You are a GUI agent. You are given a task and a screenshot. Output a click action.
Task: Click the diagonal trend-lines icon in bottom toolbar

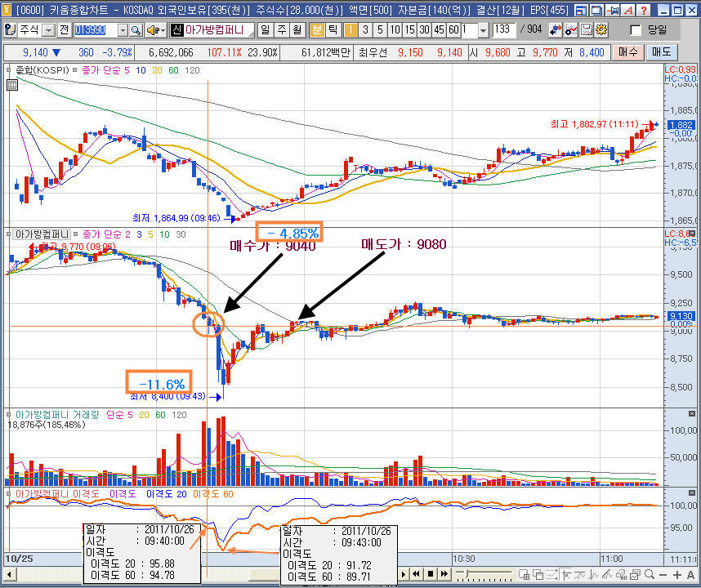coord(608,574)
